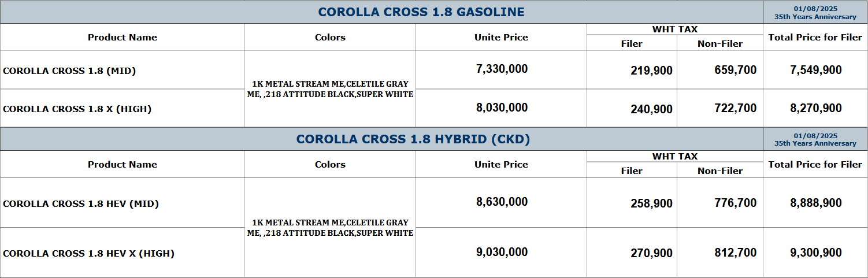The width and height of the screenshot is (868, 278).
Task: Click the 8,270,900 total price cell
Action: [x=815, y=109]
